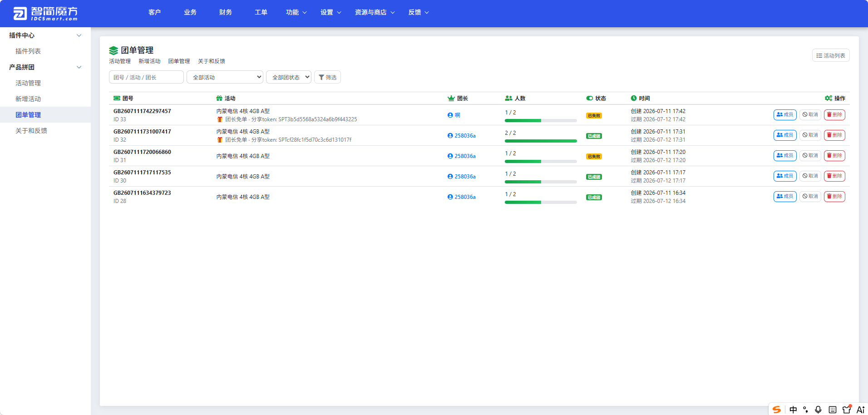The image size is (868, 415).
Task: Open the 反馈 dropdown in the top navigation
Action: pyautogui.click(x=419, y=12)
